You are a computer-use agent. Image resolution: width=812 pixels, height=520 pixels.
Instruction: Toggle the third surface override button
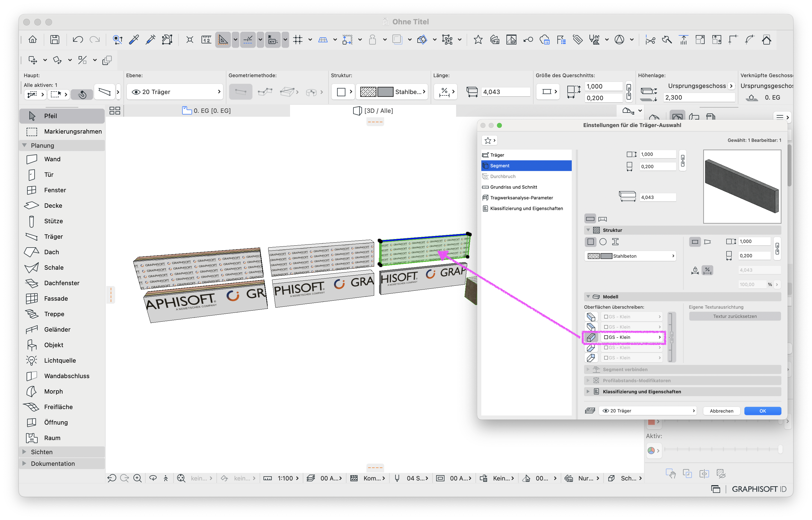pos(591,337)
